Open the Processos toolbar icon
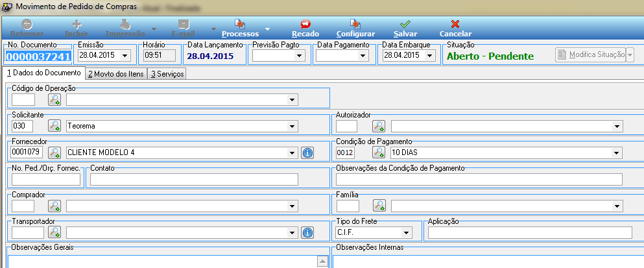The height and width of the screenshot is (268, 644). tap(240, 24)
